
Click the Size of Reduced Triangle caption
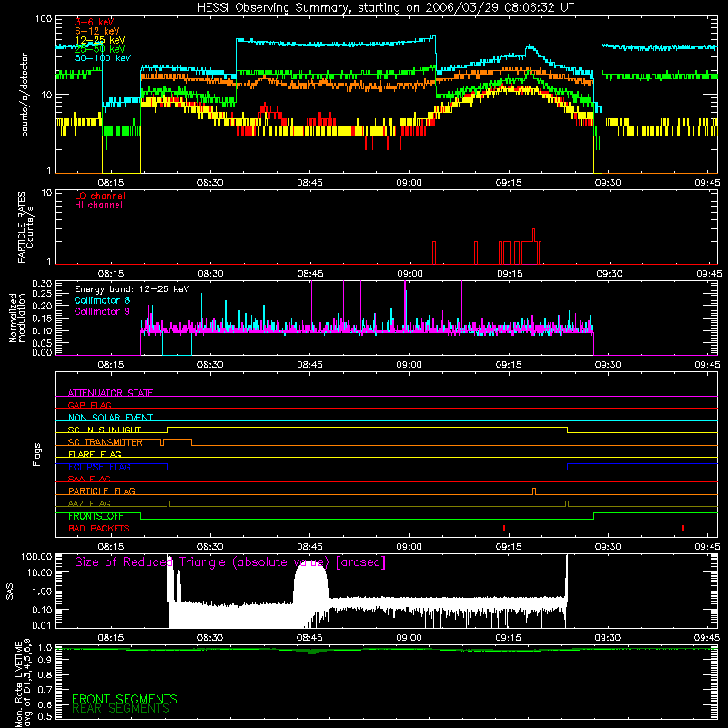(x=230, y=562)
